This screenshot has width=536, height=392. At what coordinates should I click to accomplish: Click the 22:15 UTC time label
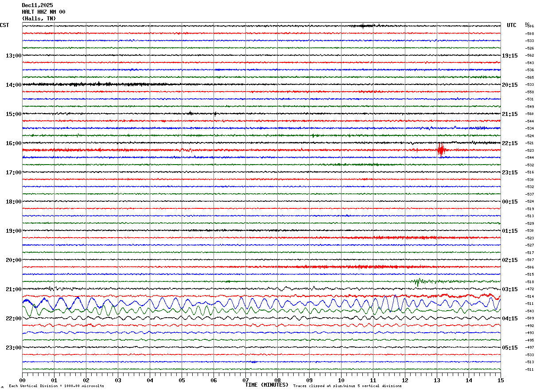tap(509, 143)
